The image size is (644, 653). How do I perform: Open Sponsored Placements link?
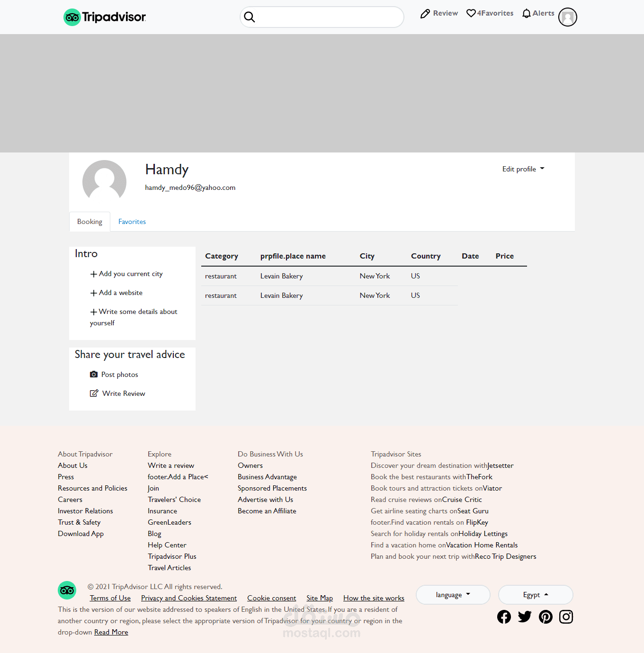(272, 488)
